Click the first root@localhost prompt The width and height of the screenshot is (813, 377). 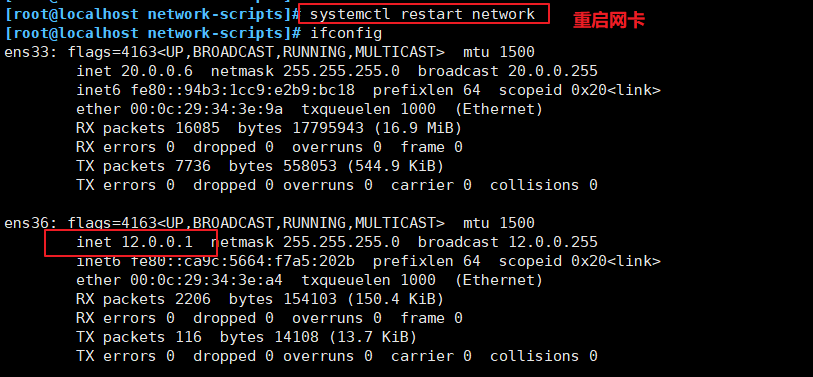[x=152, y=14]
